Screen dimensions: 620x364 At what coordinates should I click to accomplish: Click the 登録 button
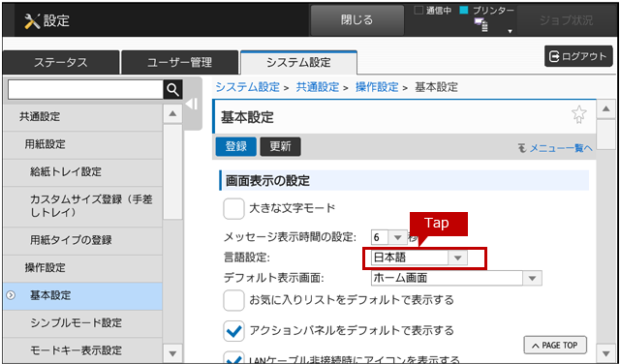(236, 146)
